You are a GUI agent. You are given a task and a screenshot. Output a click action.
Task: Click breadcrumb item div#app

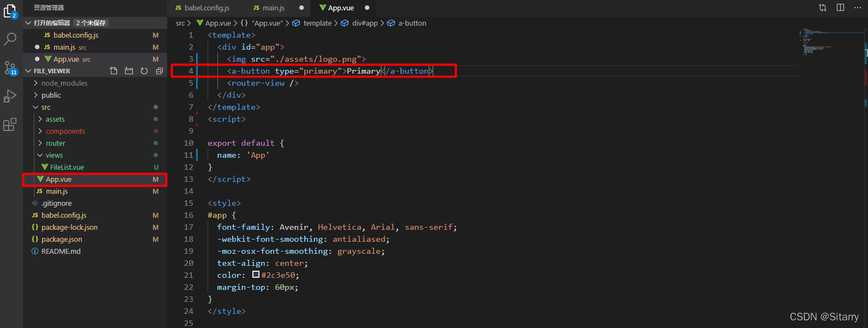pyautogui.click(x=359, y=23)
